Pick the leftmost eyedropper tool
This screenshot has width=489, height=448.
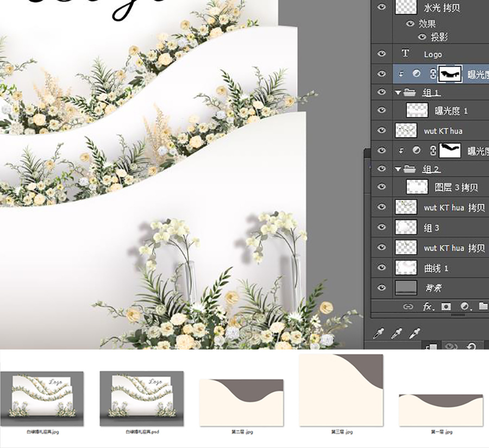coord(378,333)
